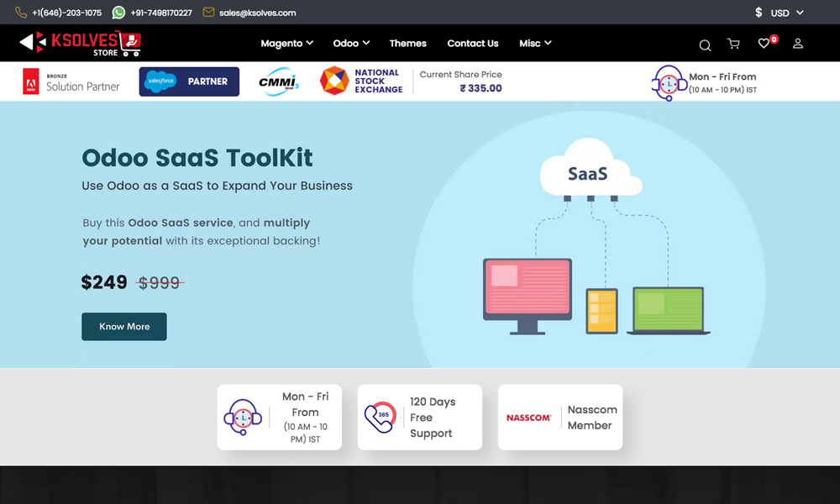Open the shopping cart icon
This screenshot has width=840, height=504.
point(733,44)
